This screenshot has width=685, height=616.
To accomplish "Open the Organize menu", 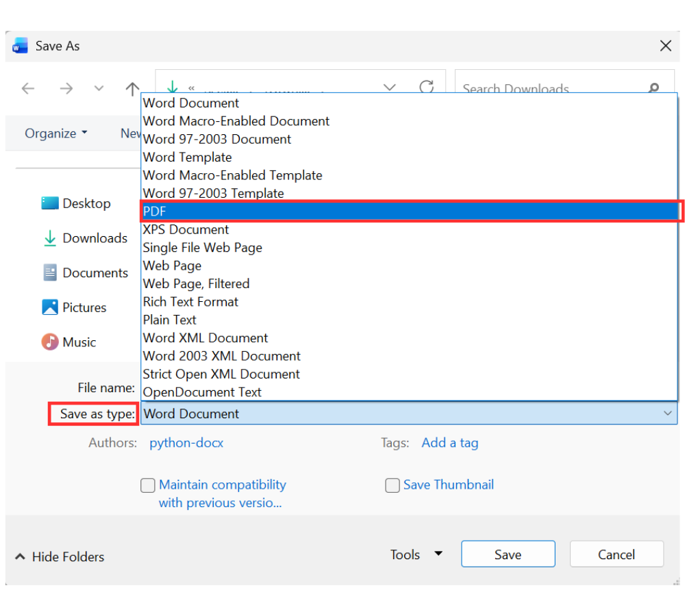I will [x=56, y=133].
